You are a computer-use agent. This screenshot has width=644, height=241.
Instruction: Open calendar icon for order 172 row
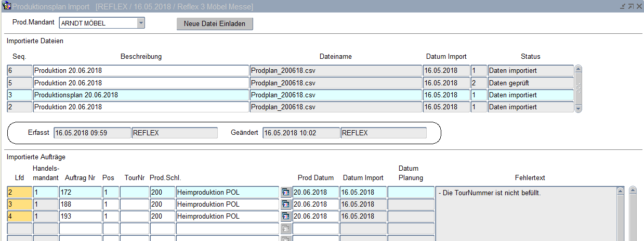285,193
